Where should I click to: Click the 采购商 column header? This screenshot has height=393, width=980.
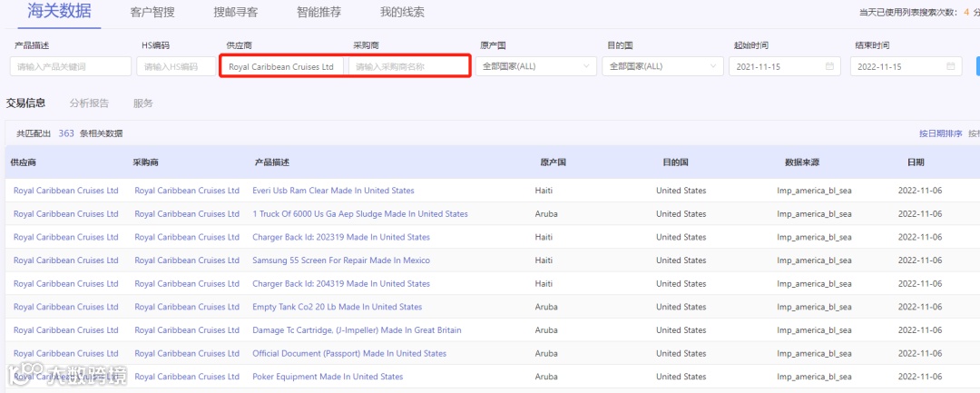145,162
